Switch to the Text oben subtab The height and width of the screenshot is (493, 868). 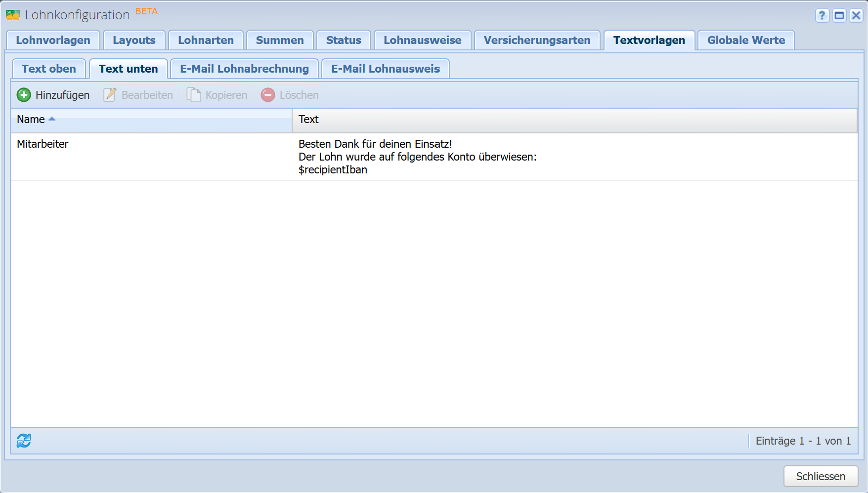[48, 69]
